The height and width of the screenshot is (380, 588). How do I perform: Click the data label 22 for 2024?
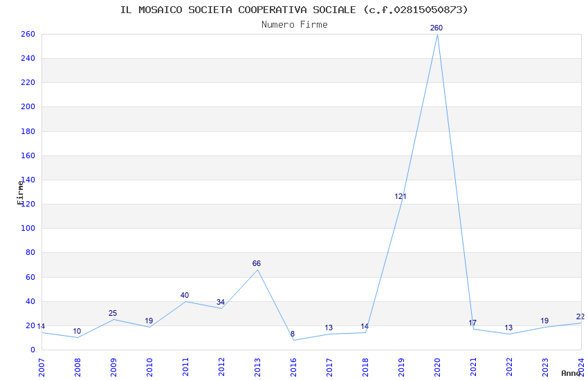(x=580, y=316)
